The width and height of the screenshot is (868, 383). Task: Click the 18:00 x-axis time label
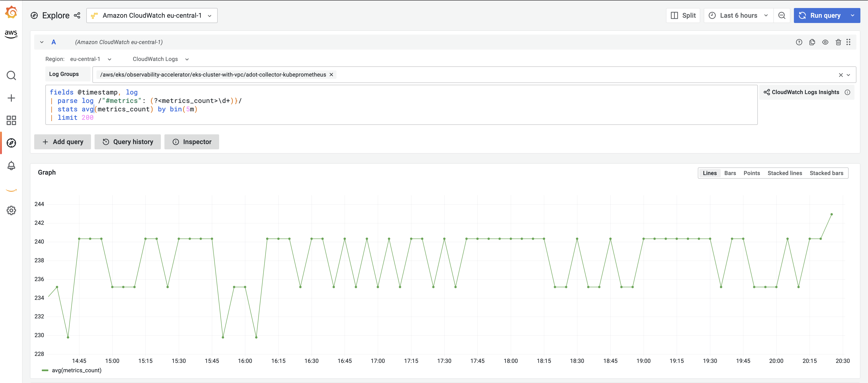510,361
